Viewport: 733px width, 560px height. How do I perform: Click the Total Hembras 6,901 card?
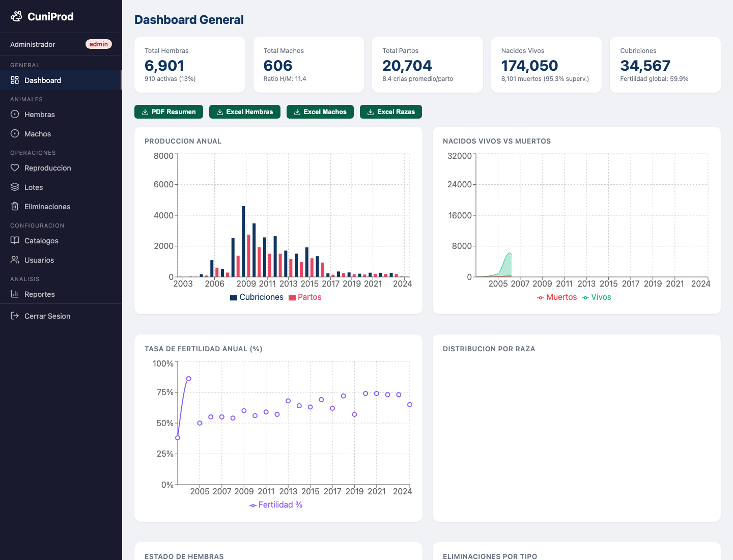point(190,65)
